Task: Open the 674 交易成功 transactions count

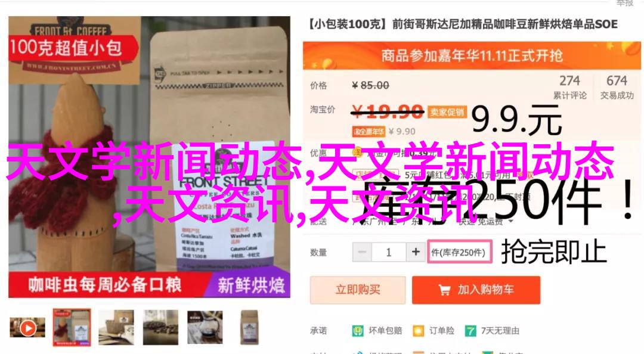Action: (617, 87)
